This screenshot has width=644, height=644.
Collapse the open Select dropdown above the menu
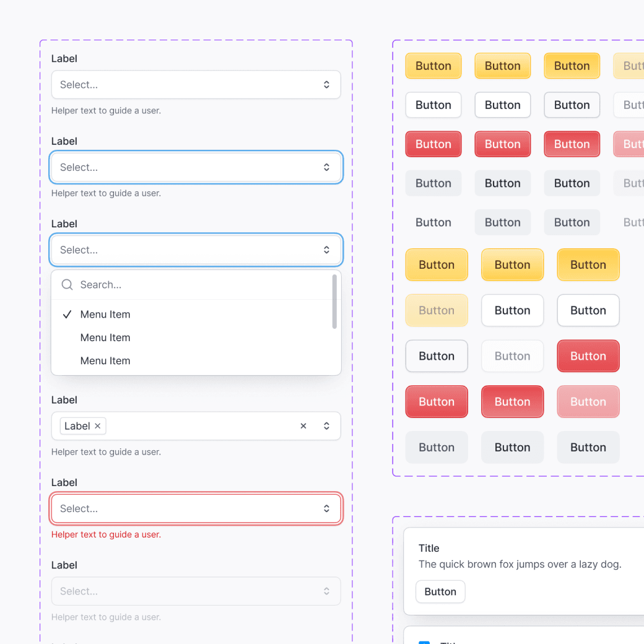tap(196, 250)
